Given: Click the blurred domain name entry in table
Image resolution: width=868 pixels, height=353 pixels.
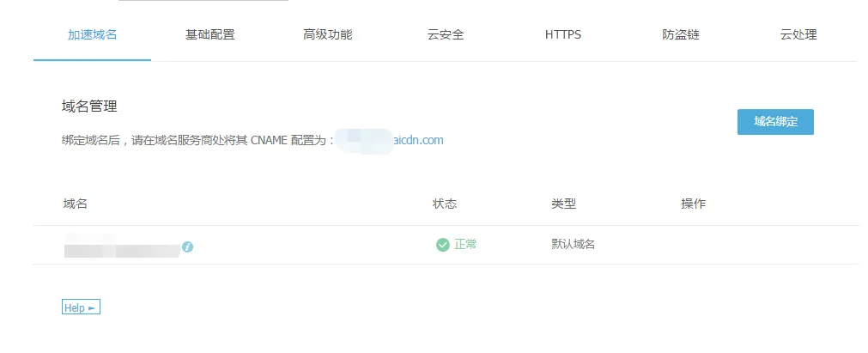Looking at the screenshot, I should point(122,246).
